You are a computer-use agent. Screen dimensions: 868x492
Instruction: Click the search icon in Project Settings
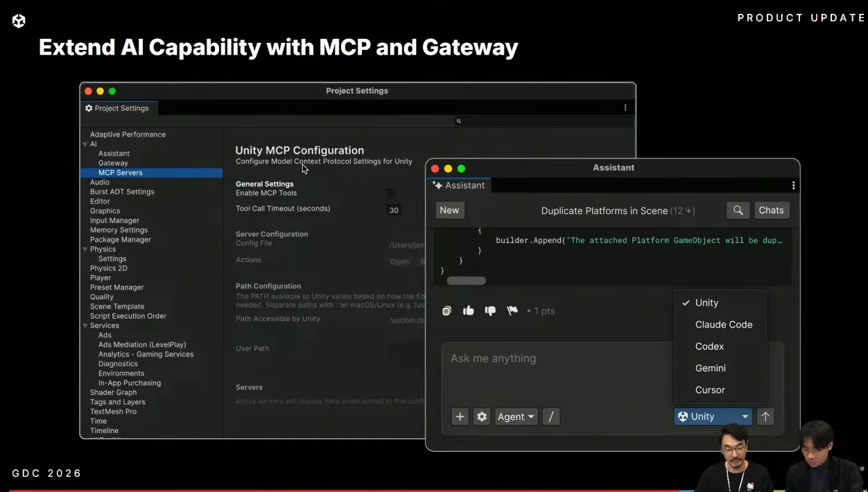click(x=458, y=121)
